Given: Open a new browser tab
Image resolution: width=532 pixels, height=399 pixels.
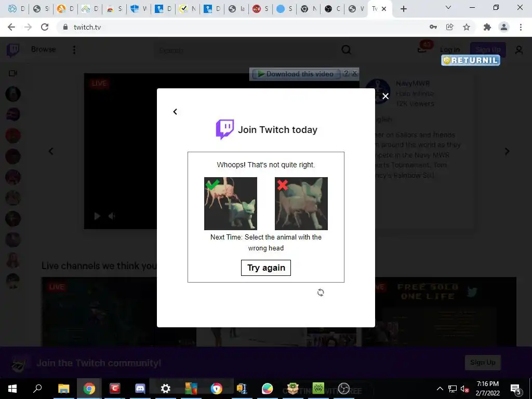Looking at the screenshot, I should pos(403,9).
